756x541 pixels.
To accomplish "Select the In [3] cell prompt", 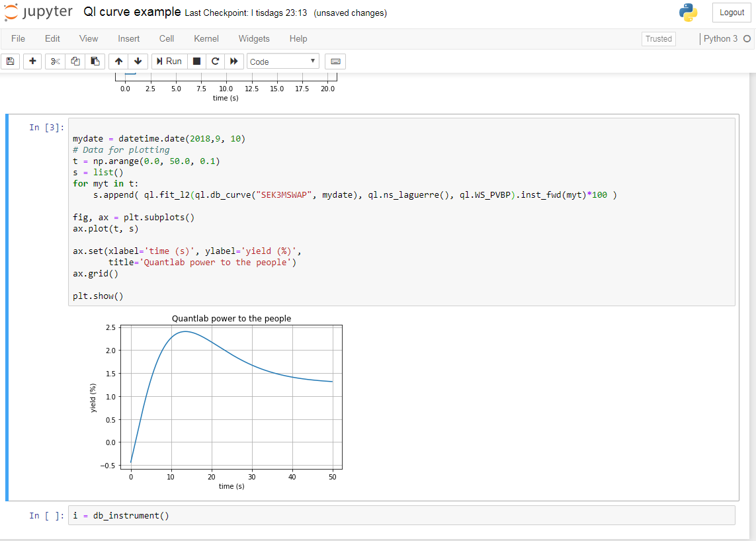I will 46,127.
